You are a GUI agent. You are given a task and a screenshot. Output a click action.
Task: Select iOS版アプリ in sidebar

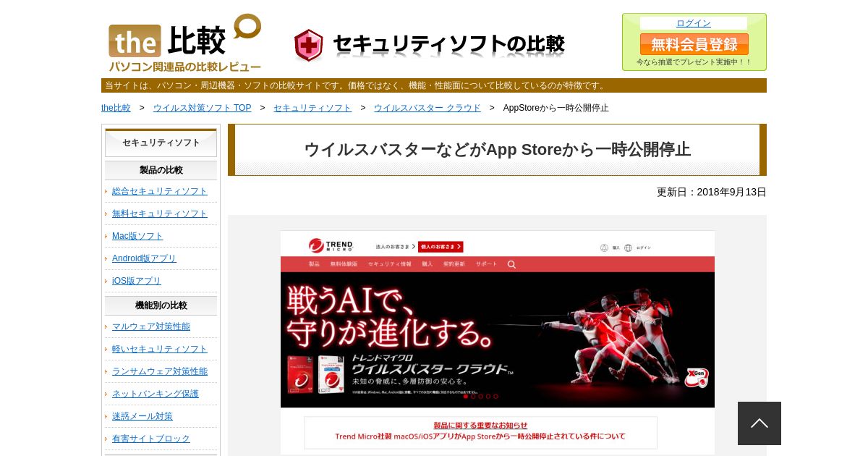(x=137, y=281)
